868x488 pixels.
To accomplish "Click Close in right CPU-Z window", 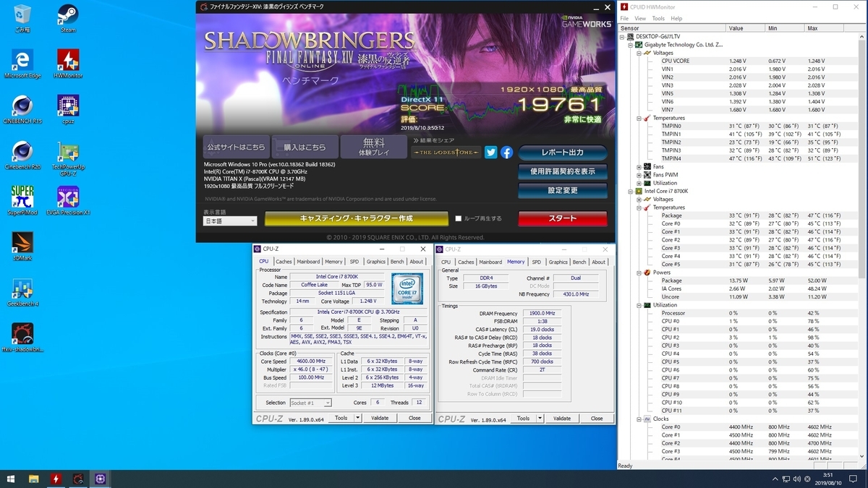I will coord(597,418).
